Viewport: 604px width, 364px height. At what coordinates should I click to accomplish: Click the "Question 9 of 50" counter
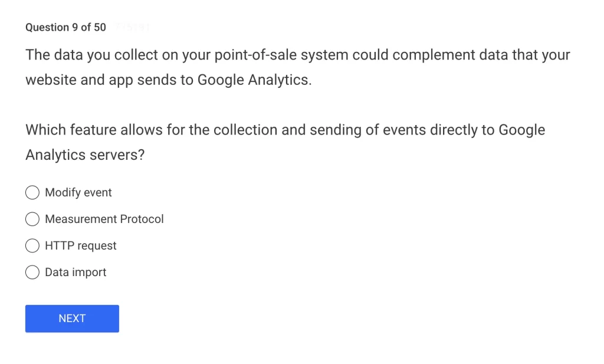click(65, 27)
